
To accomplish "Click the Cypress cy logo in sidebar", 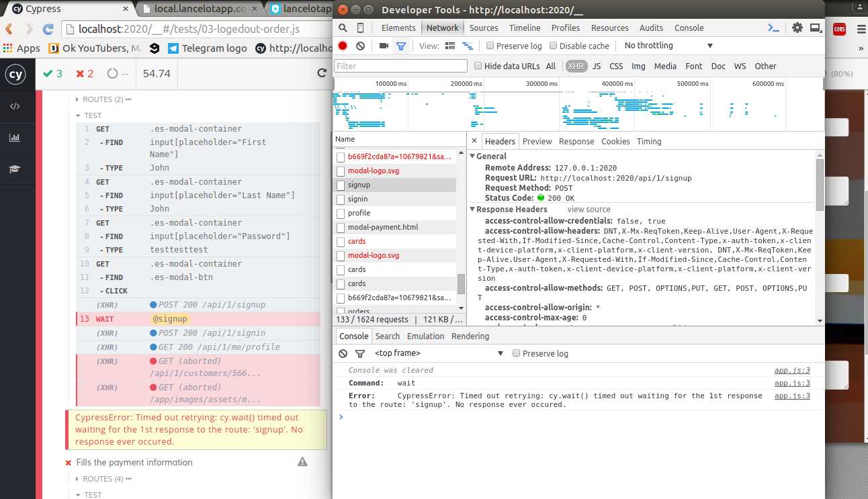I will pos(16,74).
